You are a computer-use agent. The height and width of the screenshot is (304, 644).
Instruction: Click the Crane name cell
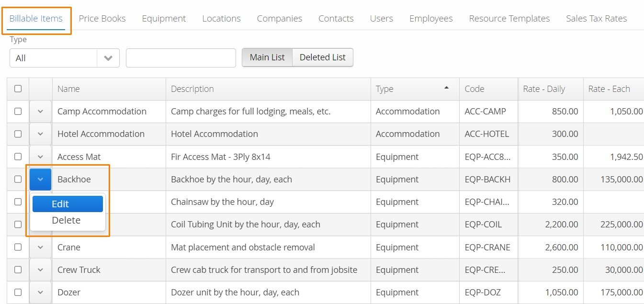[109, 247]
